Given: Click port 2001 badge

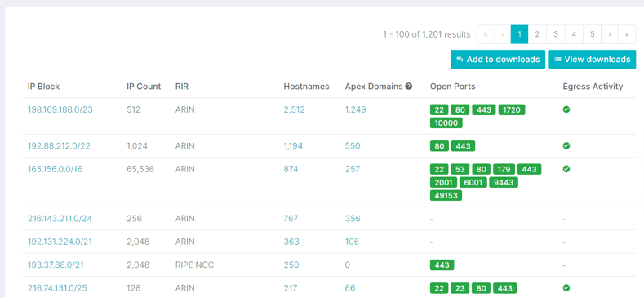Looking at the screenshot, I should pos(443,182).
